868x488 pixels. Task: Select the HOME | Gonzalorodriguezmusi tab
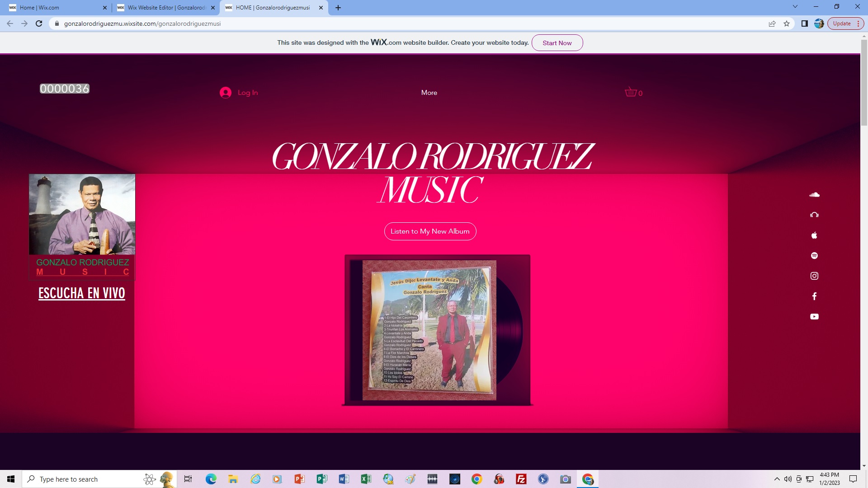(x=274, y=8)
